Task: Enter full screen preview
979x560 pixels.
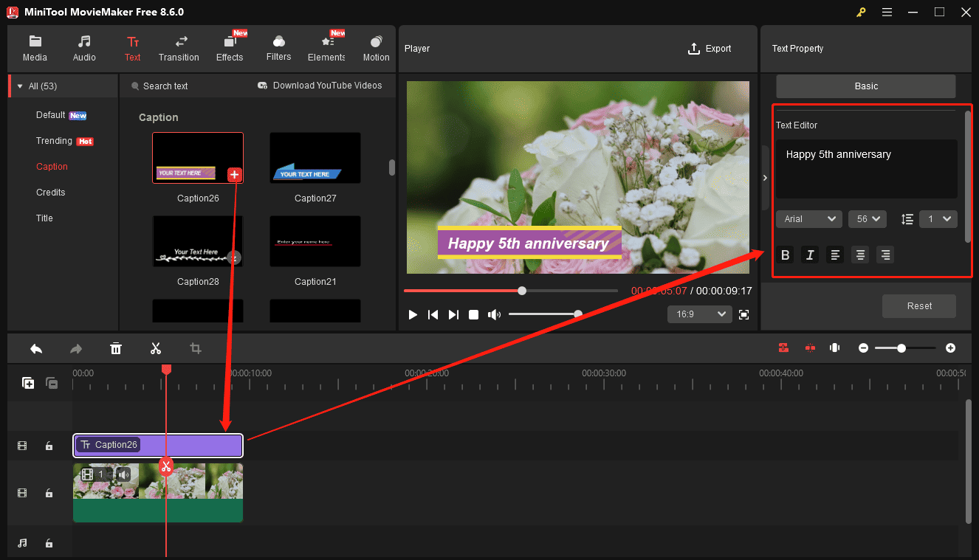Action: click(x=743, y=314)
